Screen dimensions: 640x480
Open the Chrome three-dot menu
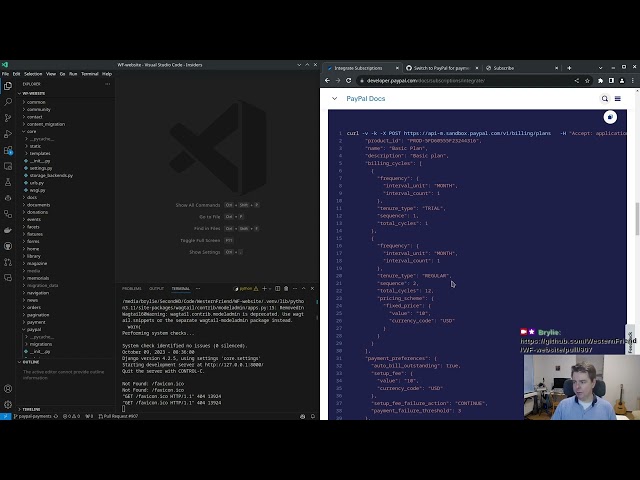(633, 81)
